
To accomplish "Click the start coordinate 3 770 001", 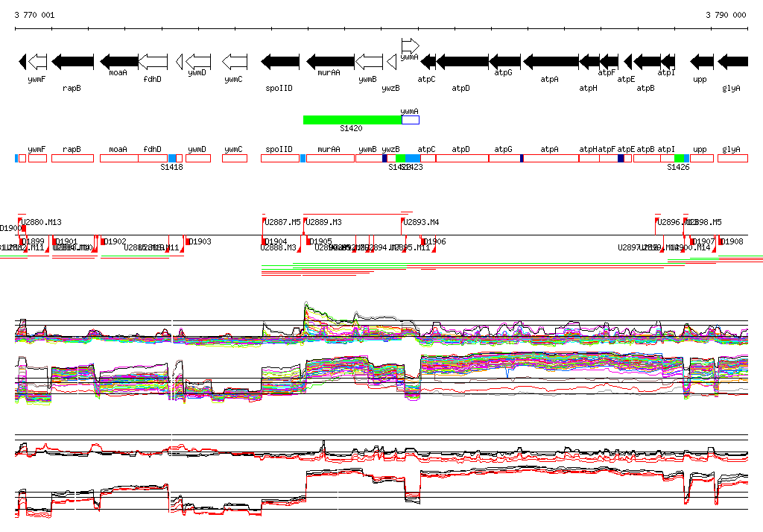I will tap(34, 15).
